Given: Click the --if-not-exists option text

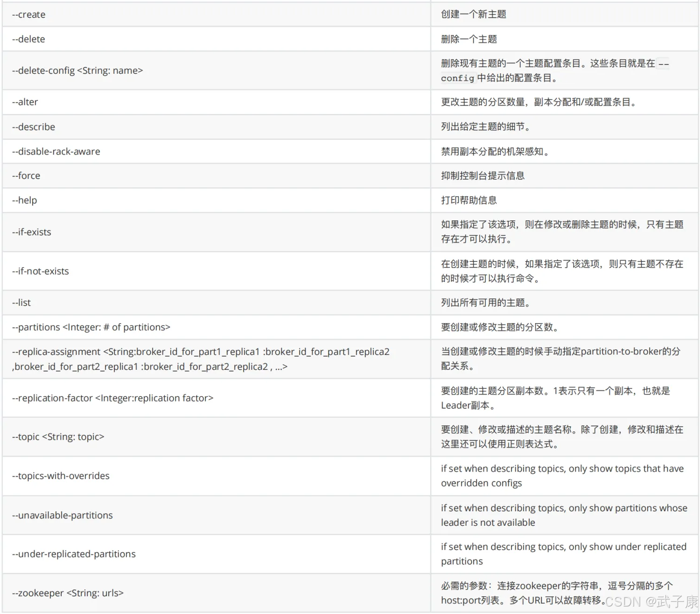Looking at the screenshot, I should coord(41,271).
